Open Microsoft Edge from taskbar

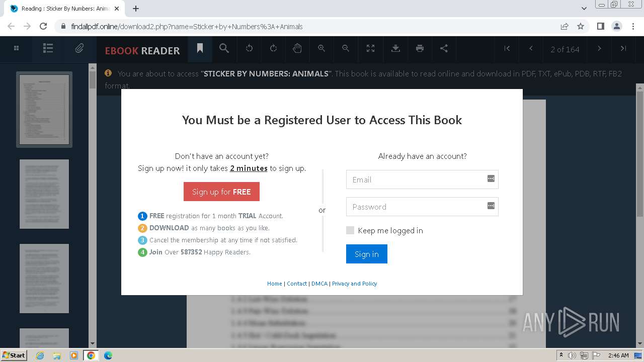tap(108, 355)
